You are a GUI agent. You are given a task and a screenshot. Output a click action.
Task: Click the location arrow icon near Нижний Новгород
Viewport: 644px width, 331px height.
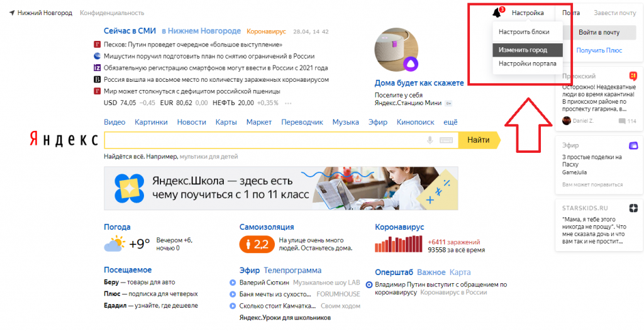click(x=12, y=13)
